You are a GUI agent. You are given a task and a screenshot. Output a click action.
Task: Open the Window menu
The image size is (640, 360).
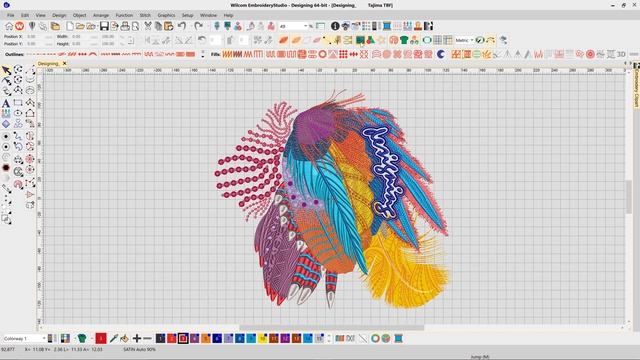208,15
